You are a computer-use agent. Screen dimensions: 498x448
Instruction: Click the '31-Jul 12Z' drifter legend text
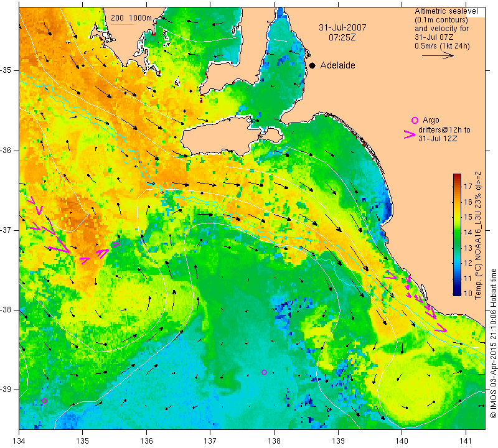pos(438,138)
